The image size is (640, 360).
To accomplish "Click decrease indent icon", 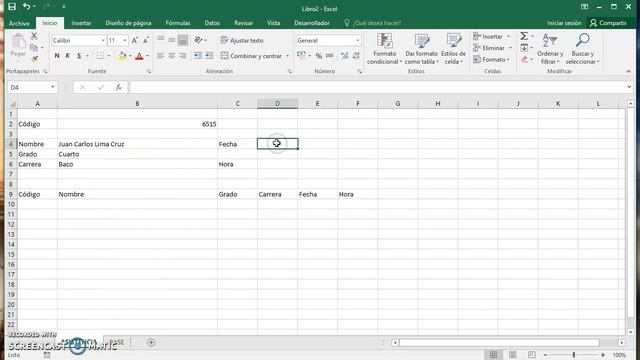I will (198, 56).
